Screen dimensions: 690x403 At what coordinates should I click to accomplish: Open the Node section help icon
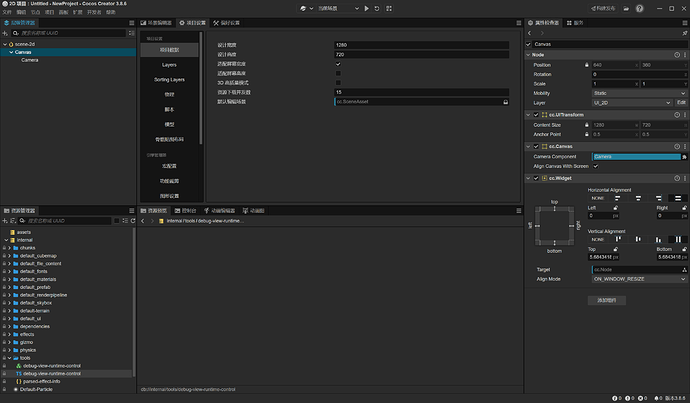coord(677,55)
